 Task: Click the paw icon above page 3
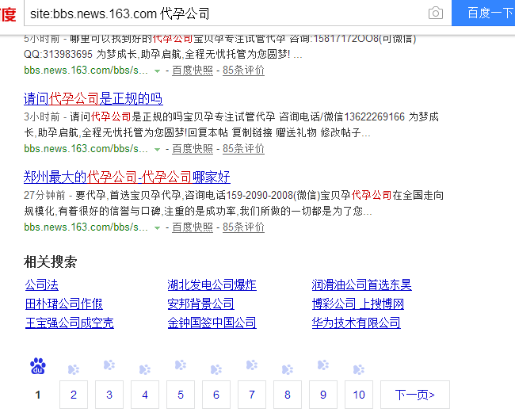click(x=109, y=365)
